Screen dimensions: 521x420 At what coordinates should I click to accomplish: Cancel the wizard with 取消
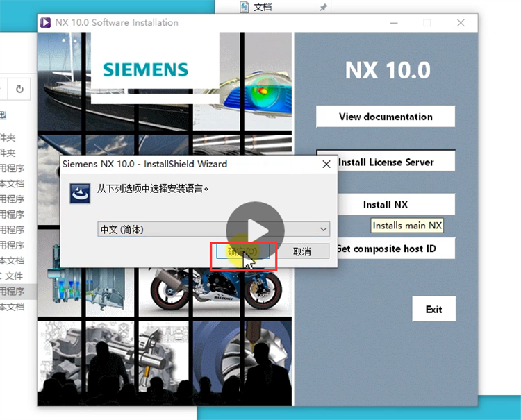point(302,251)
